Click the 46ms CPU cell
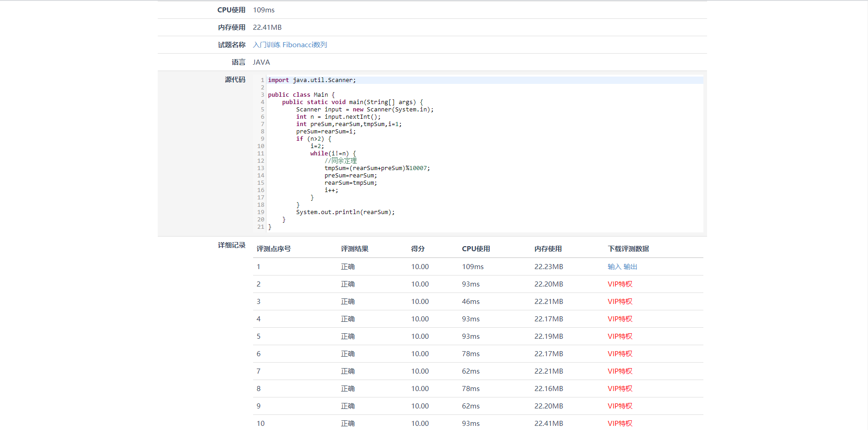Screen dimensions: 868x430 click(x=470, y=302)
